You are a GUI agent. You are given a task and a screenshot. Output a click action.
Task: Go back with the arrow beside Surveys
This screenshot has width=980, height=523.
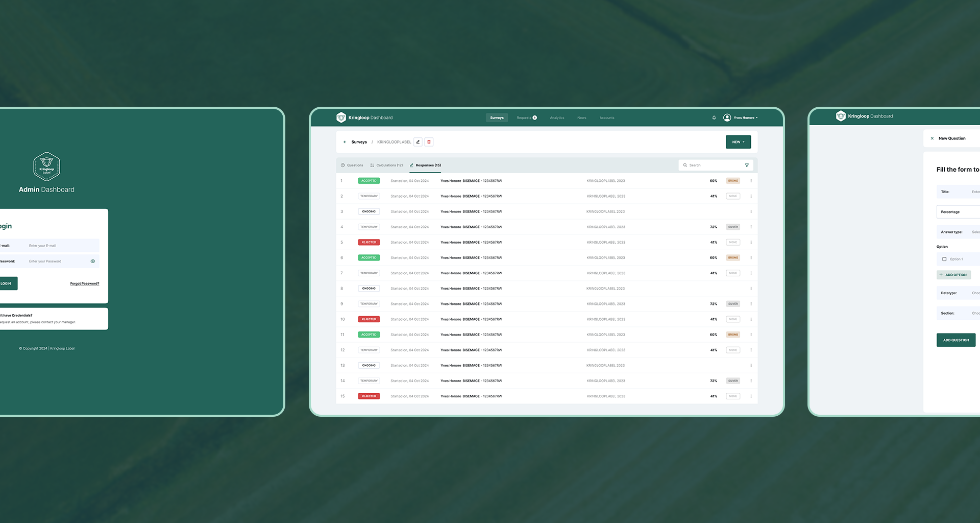[345, 142]
